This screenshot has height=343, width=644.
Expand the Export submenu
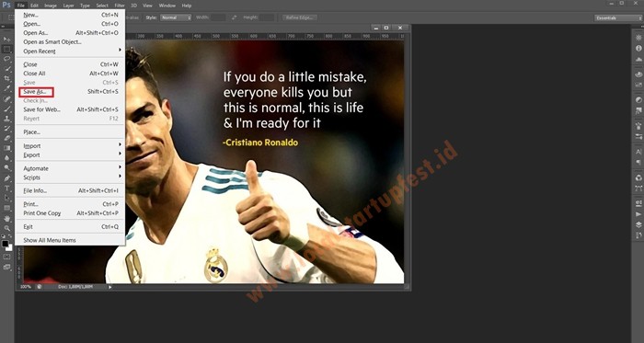tap(70, 155)
